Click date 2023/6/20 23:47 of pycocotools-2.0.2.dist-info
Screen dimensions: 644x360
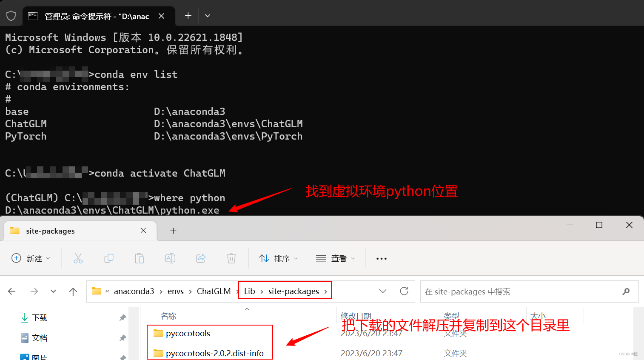pos(371,353)
